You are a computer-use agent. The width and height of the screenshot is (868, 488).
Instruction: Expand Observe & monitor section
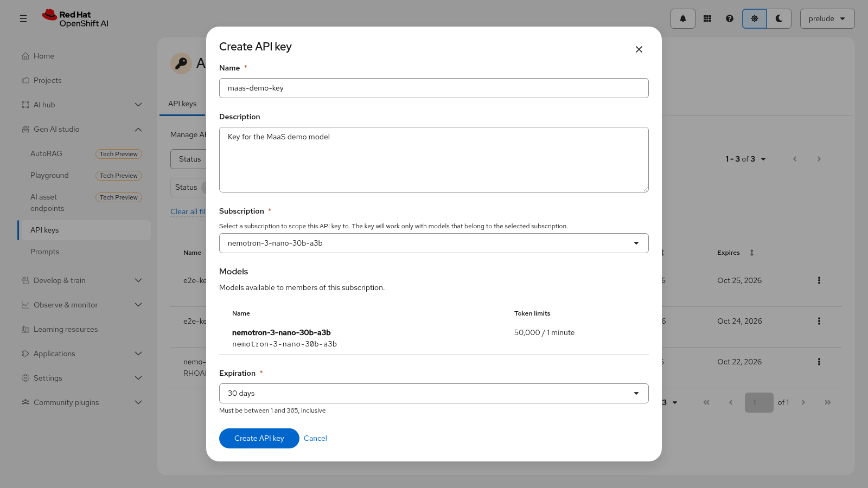(84, 305)
